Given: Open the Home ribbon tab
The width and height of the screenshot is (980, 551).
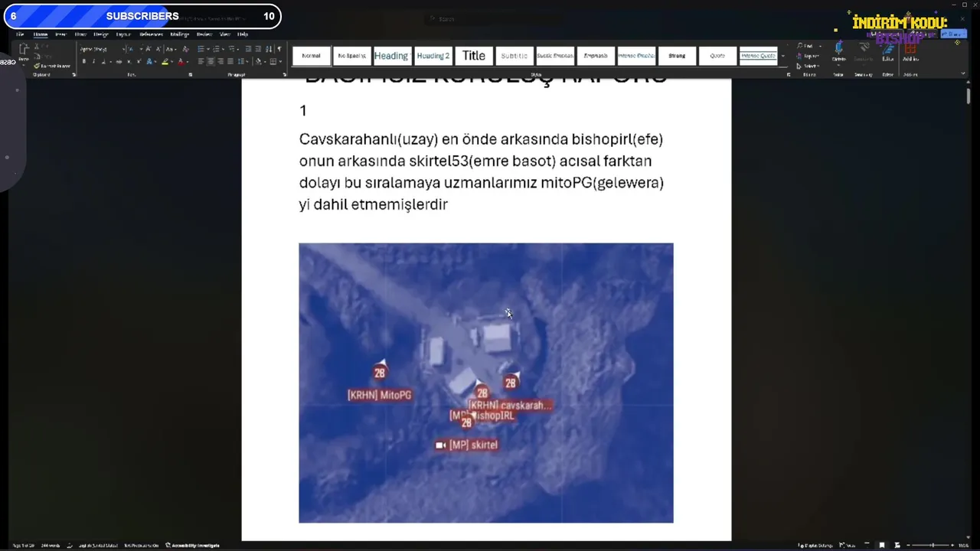Looking at the screenshot, I should [x=41, y=34].
